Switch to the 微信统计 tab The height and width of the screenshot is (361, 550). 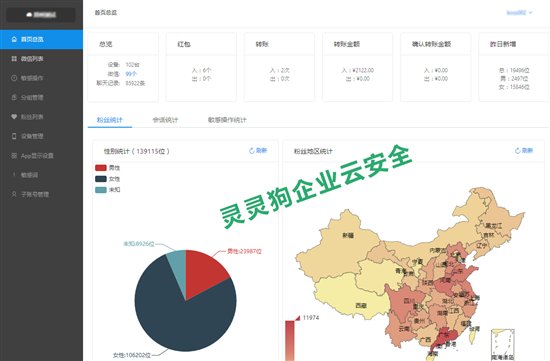pos(165,120)
